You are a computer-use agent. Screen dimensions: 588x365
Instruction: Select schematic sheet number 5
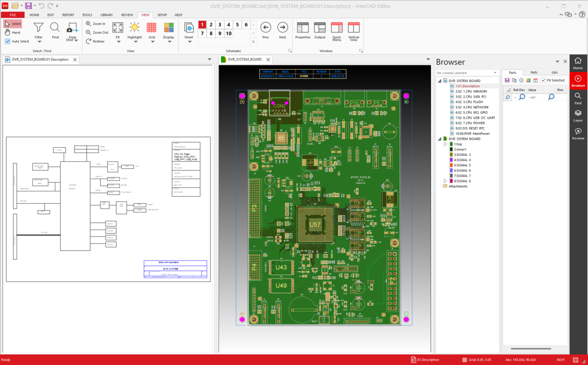(238, 25)
